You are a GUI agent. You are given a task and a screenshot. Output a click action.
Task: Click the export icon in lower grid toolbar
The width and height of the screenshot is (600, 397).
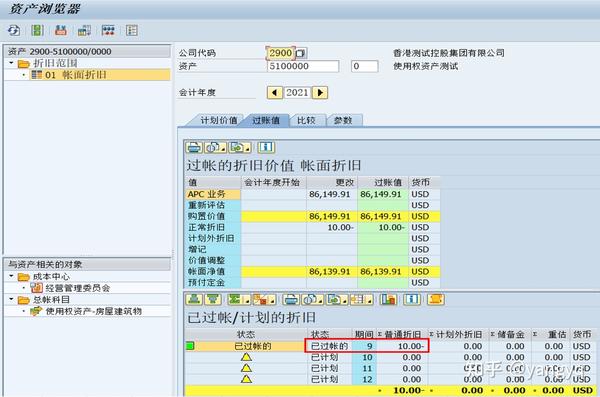[x=334, y=299]
